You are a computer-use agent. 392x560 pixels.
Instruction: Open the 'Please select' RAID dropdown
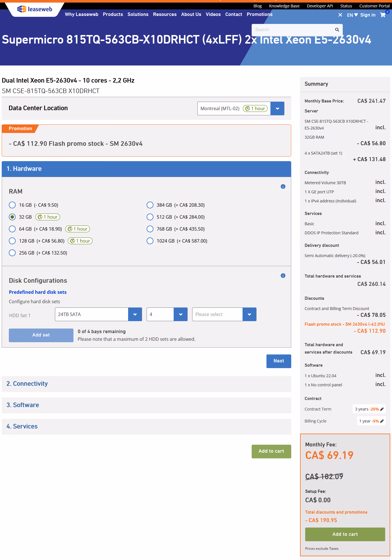tap(224, 314)
